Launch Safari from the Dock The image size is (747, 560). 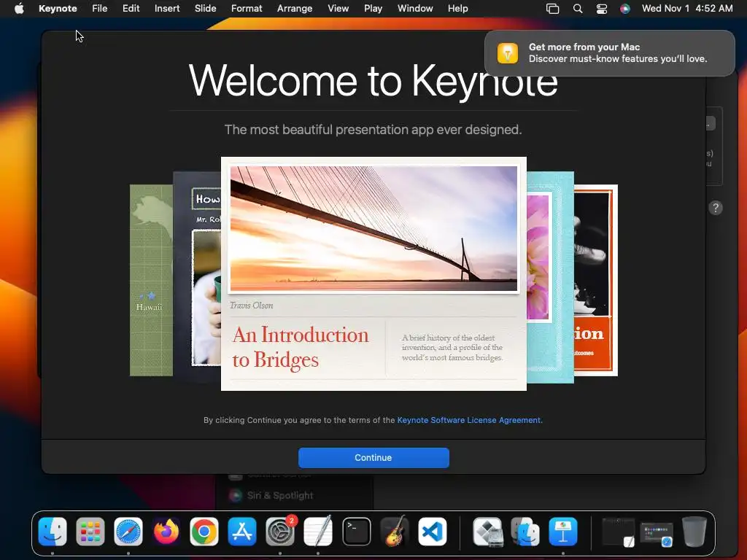(x=128, y=532)
